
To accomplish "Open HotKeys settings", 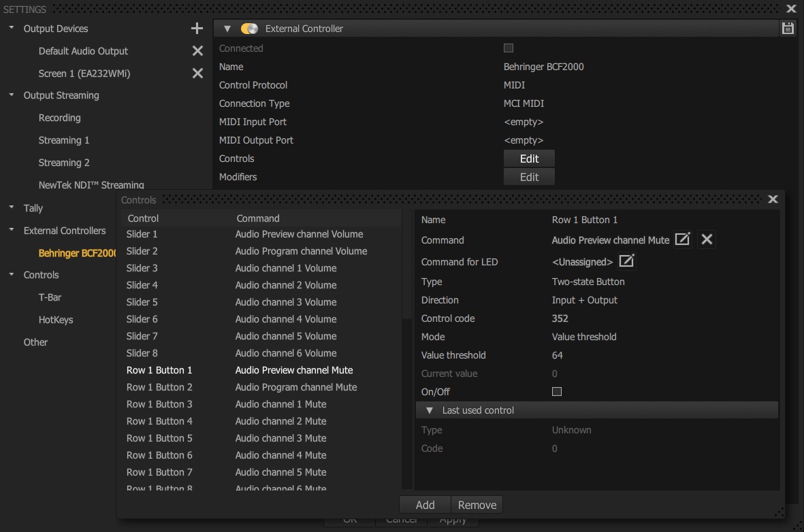I will pyautogui.click(x=55, y=320).
